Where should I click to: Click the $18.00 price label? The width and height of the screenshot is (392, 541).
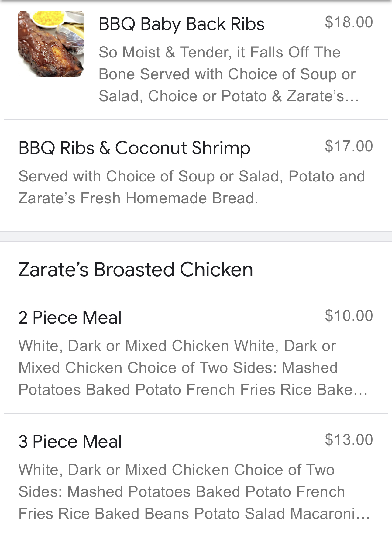coord(349,22)
